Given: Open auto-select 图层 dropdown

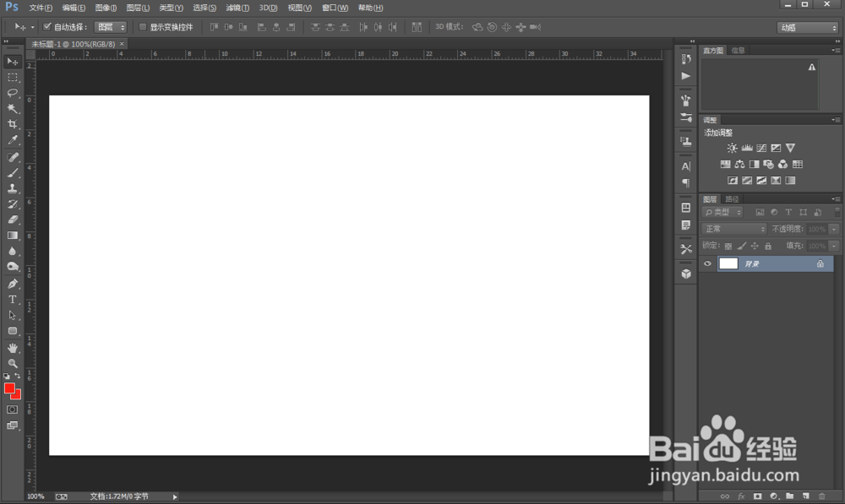Looking at the screenshot, I should [x=111, y=27].
